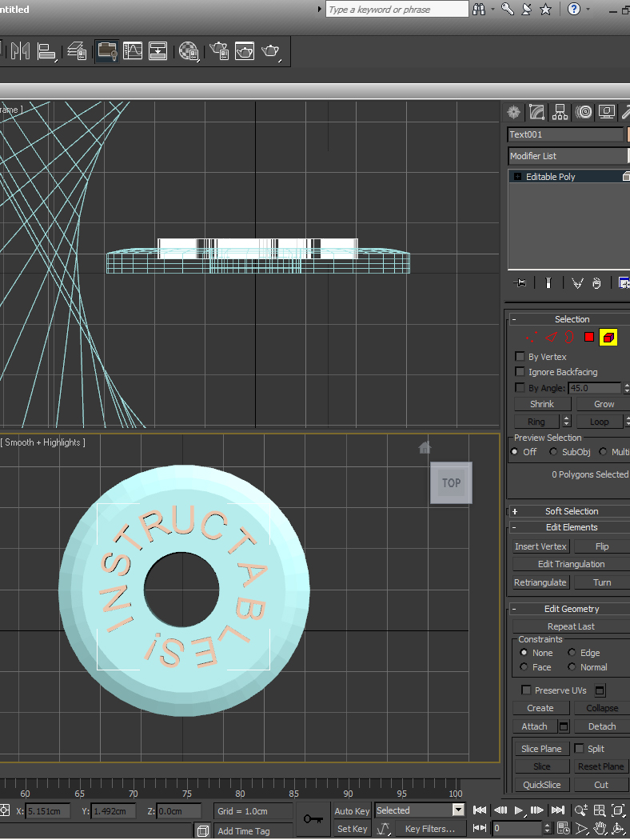The height and width of the screenshot is (840, 630).
Task: Open the Modifier List dropdown
Action: 568,156
